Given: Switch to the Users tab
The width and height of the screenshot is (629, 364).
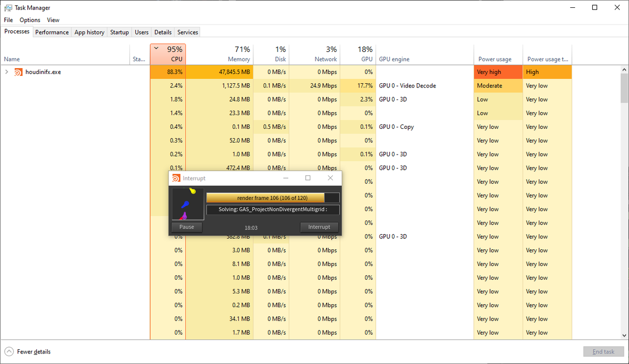Looking at the screenshot, I should click(x=142, y=32).
